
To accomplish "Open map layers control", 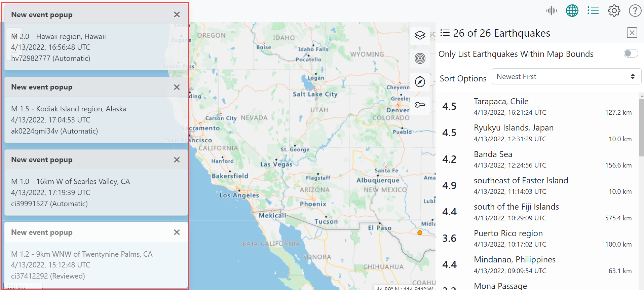I will 420,35.
